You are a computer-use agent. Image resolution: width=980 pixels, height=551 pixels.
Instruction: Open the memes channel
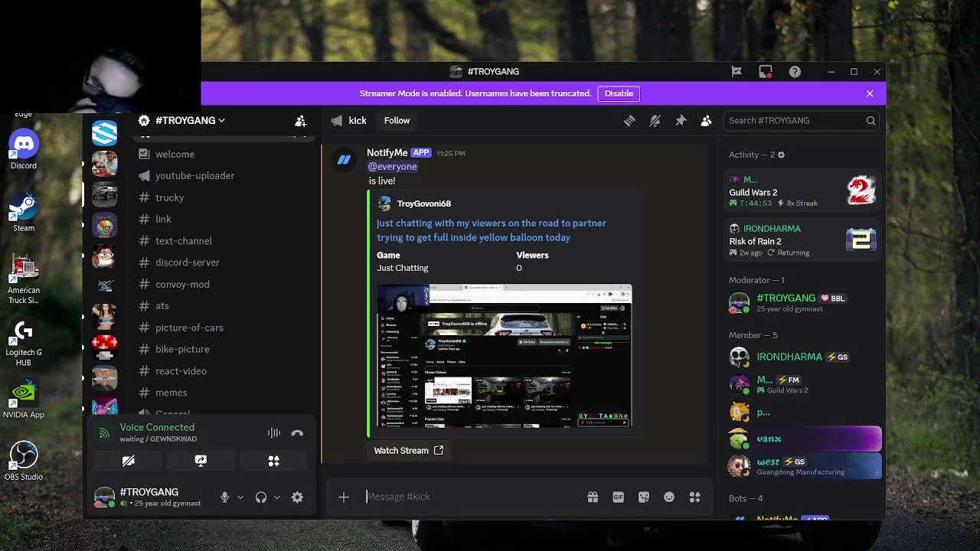(223, 393)
